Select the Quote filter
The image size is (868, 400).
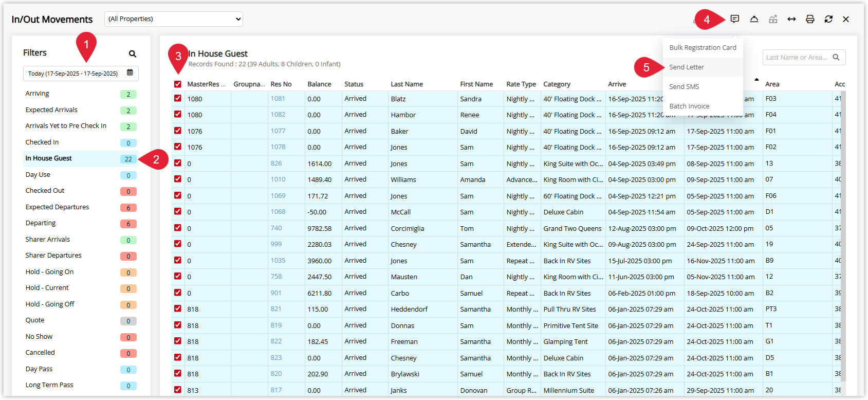[81, 320]
